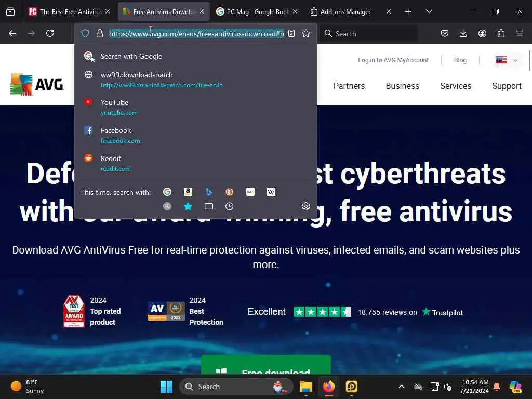Screen dimensions: 532x399
Task: Search open tabs icon
Action: [x=209, y=206]
